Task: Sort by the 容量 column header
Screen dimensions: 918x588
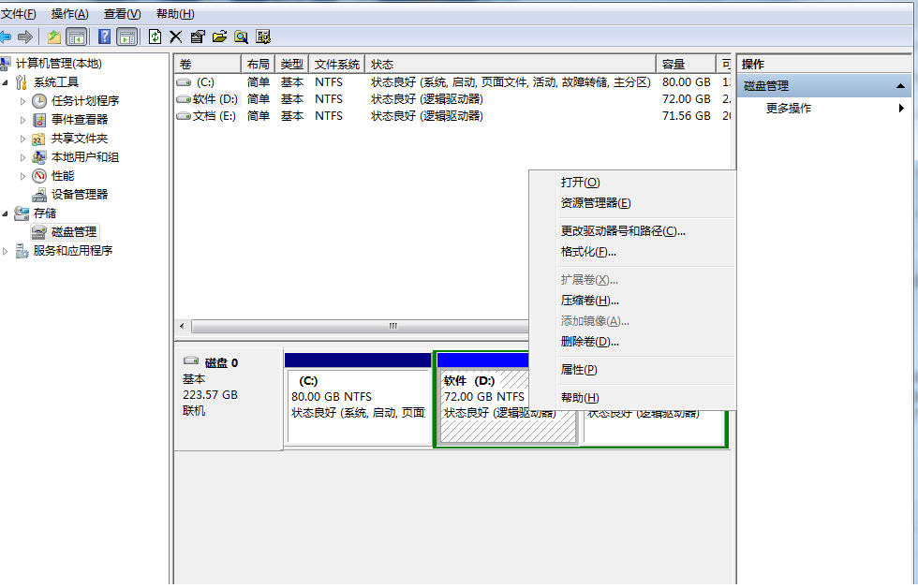Action: [686, 65]
